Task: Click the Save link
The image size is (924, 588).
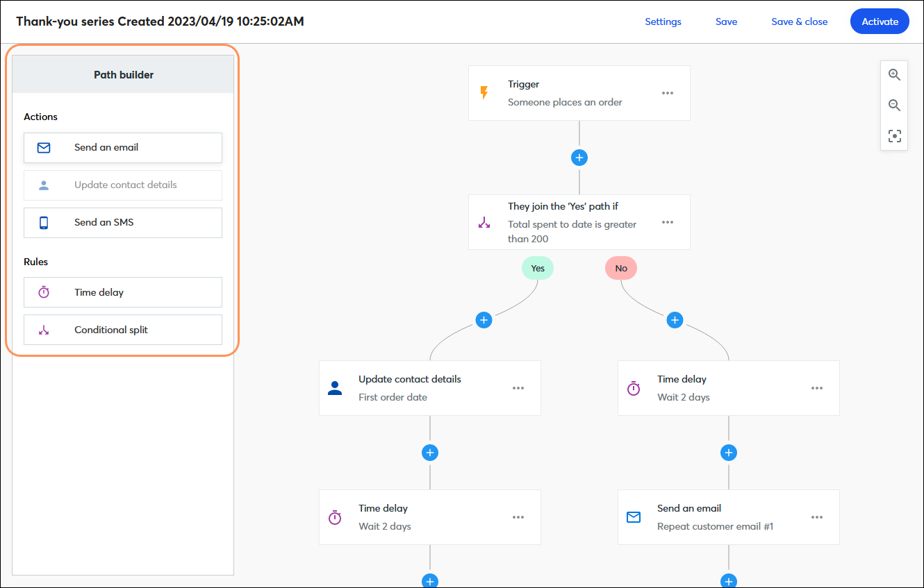Action: pos(726,22)
